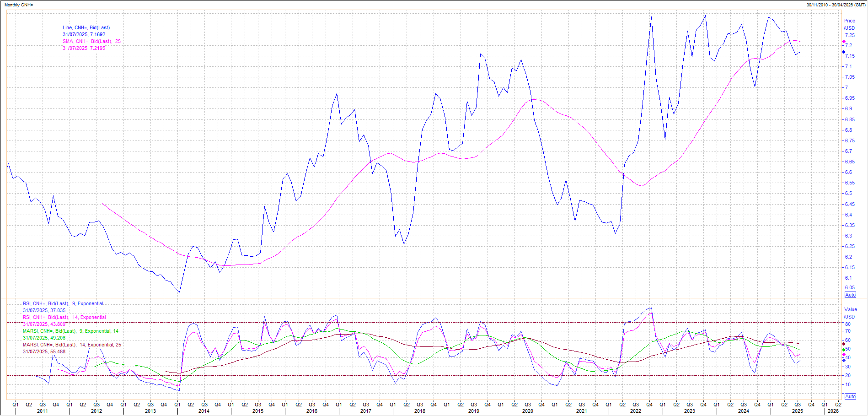Click the blue CNH= last-price diamond marker

(844, 52)
